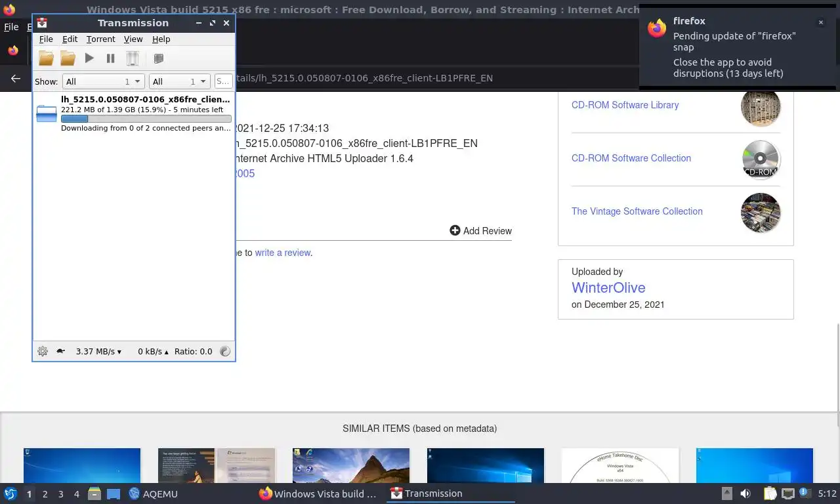Open WinterOlive uploader profile link
Screen dimensions: 840x504
click(608, 287)
